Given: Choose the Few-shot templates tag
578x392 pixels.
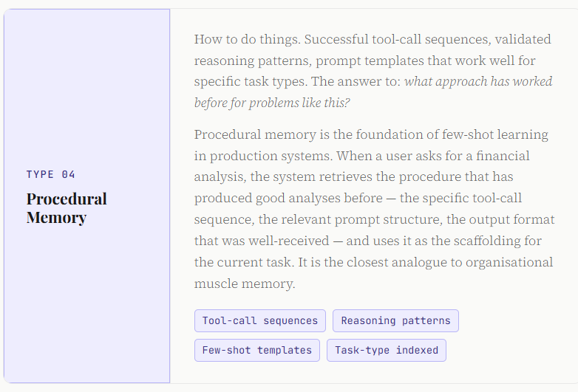Looking at the screenshot, I should (x=257, y=350).
